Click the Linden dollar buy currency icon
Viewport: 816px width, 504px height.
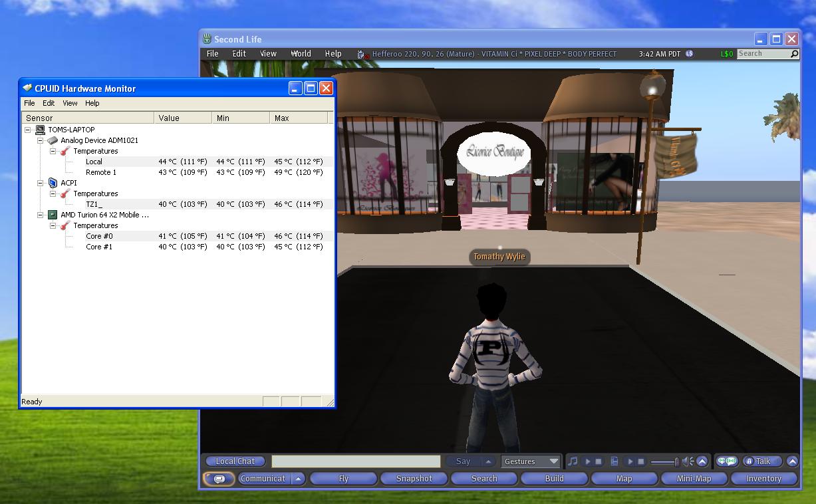click(x=690, y=54)
